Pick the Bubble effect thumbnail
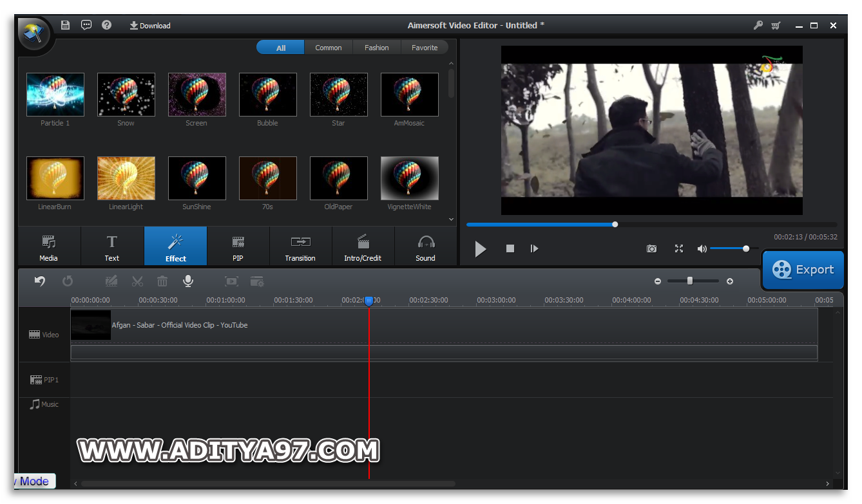 [268, 95]
